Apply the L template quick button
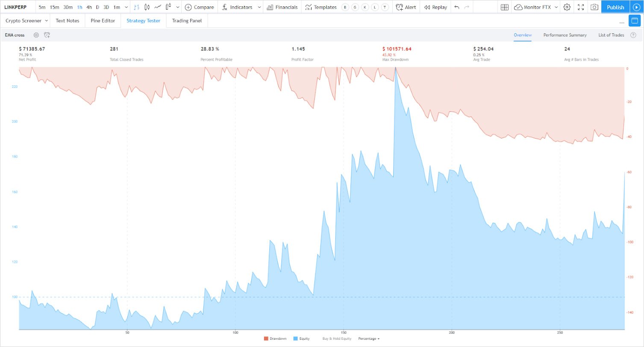The height and width of the screenshot is (347, 644). pyautogui.click(x=375, y=7)
